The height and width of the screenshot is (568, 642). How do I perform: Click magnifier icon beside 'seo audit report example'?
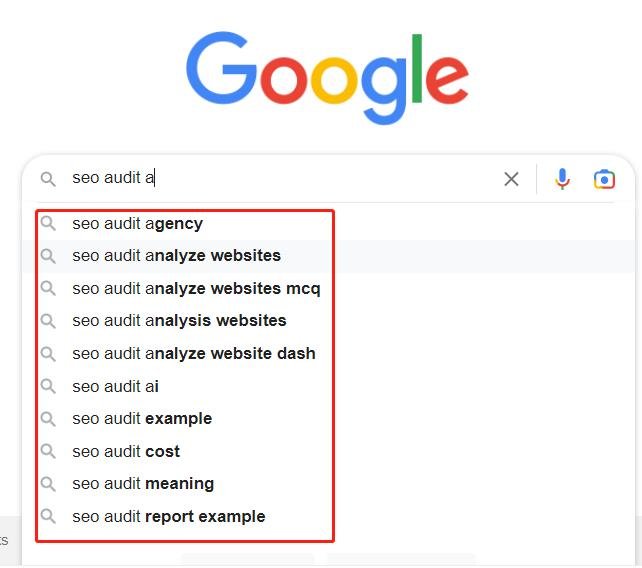(x=48, y=516)
